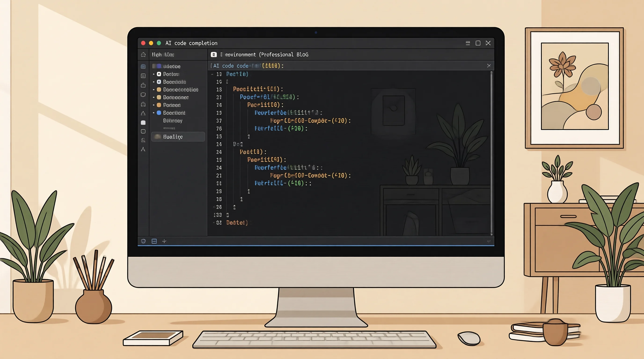Viewport: 644px width, 359px height.
Task: Click the 'Büfiraoy' entry without an icon
Action: click(x=173, y=121)
